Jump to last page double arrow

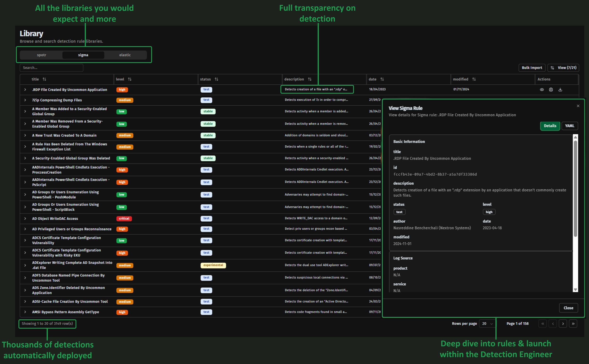tap(573, 324)
